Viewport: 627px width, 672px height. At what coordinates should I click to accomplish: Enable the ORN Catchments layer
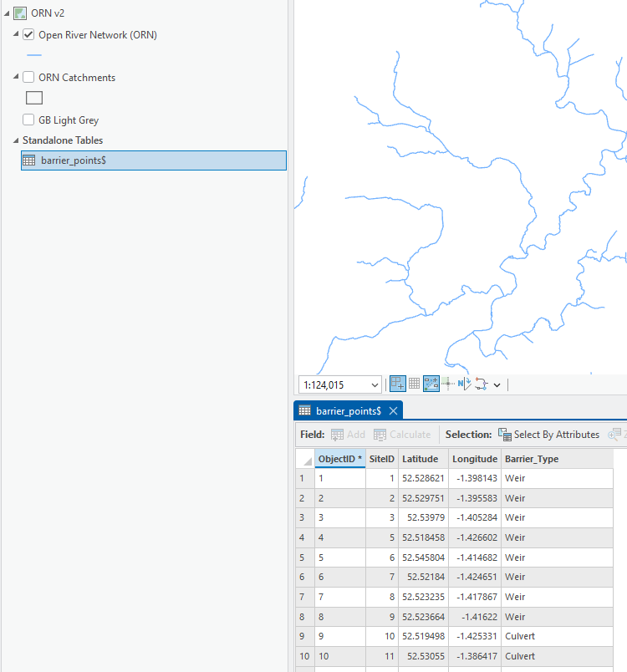pyautogui.click(x=28, y=78)
